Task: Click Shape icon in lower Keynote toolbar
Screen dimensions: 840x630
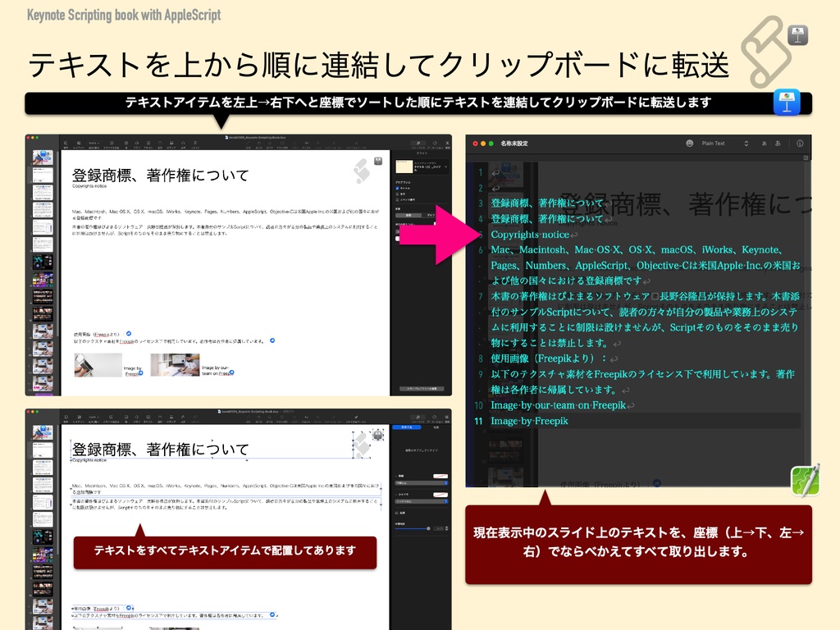Action: coord(160,417)
